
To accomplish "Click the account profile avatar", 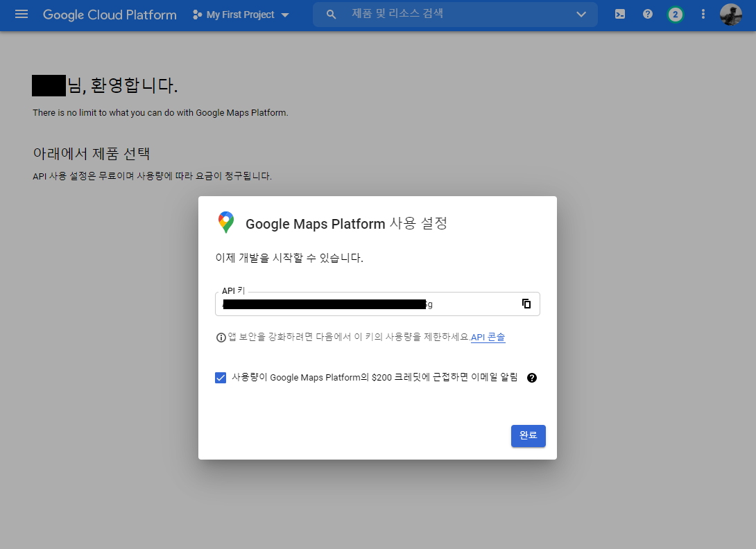I will point(730,15).
